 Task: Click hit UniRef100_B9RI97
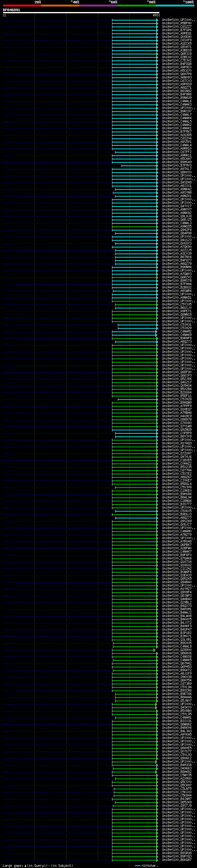176,111
